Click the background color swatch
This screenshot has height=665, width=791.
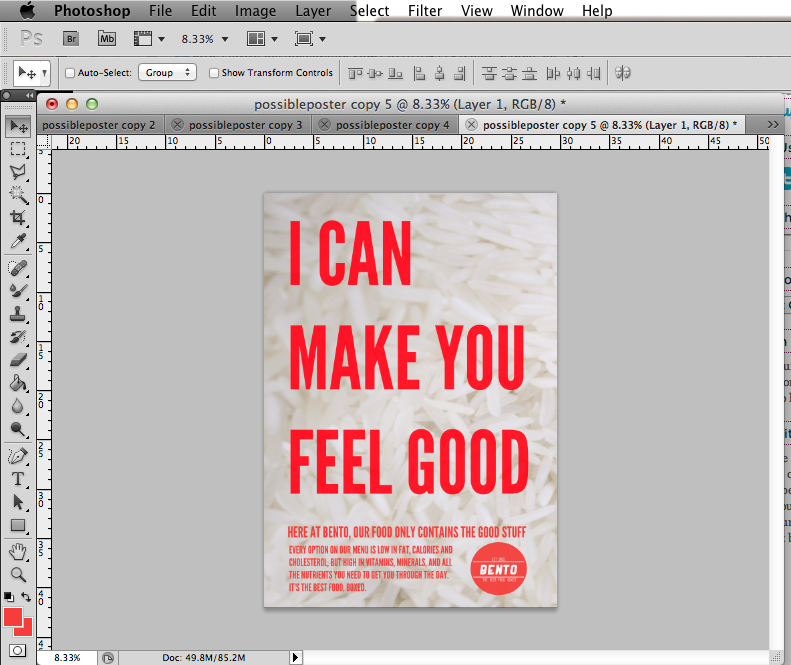click(x=27, y=631)
